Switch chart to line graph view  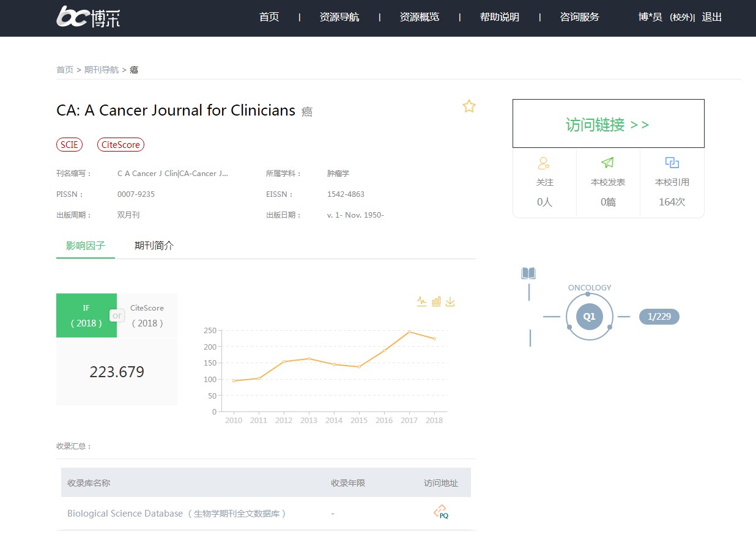(422, 301)
